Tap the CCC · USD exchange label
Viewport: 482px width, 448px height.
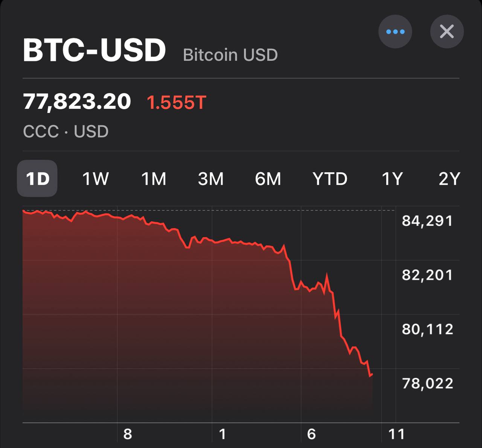(x=66, y=131)
